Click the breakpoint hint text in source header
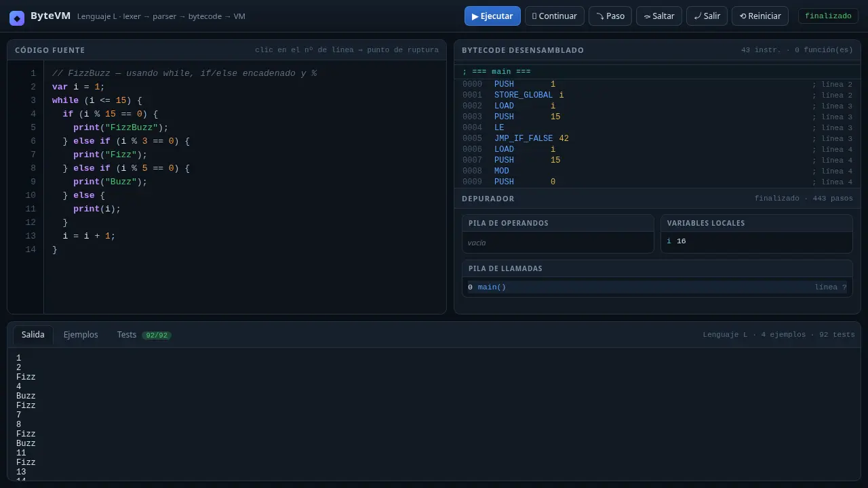Screen dimensions: 868x488 pyautogui.click(x=347, y=50)
